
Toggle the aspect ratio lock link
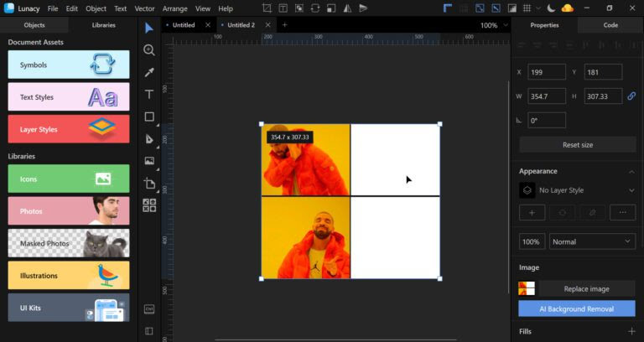pos(631,96)
